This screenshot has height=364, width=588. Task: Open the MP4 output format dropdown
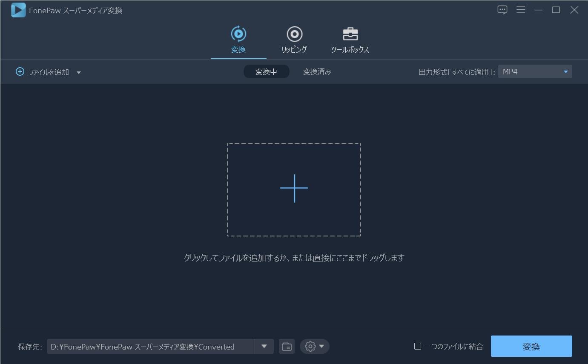(535, 71)
